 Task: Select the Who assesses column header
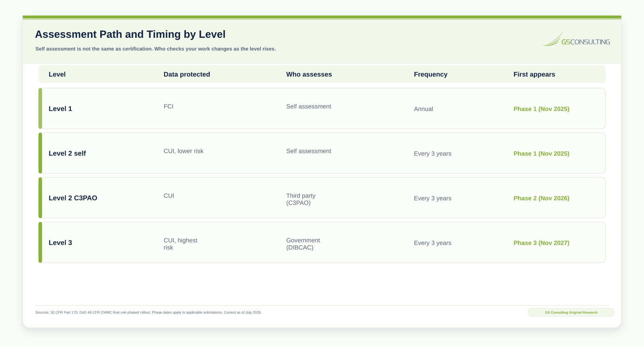point(309,74)
